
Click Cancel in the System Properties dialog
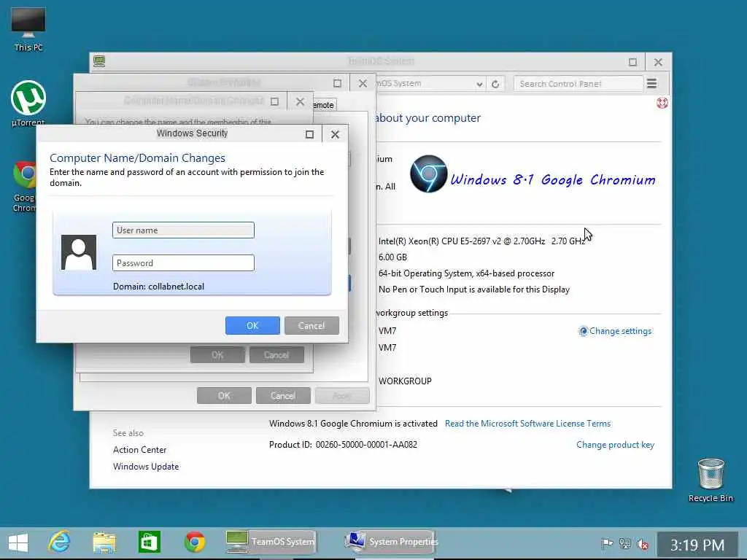coord(283,396)
